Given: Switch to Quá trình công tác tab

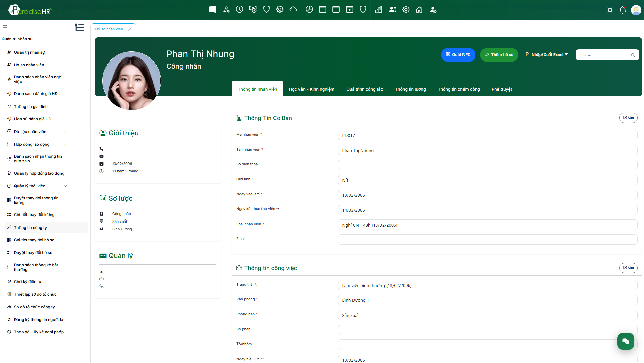Looking at the screenshot, I should click(x=365, y=89).
